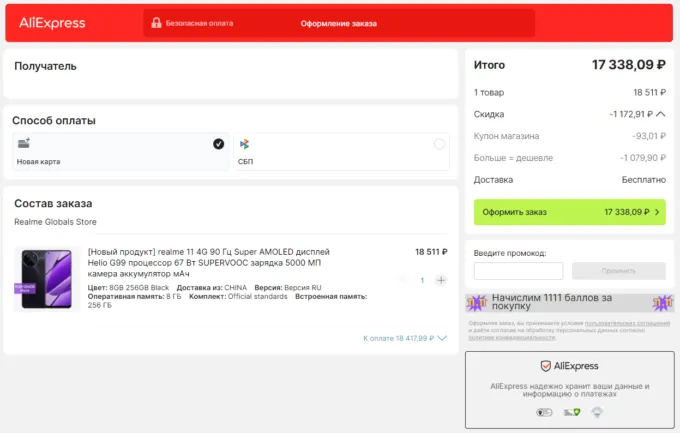Click the left 11.11 promo badge
The image size is (680, 433).
[x=476, y=303]
